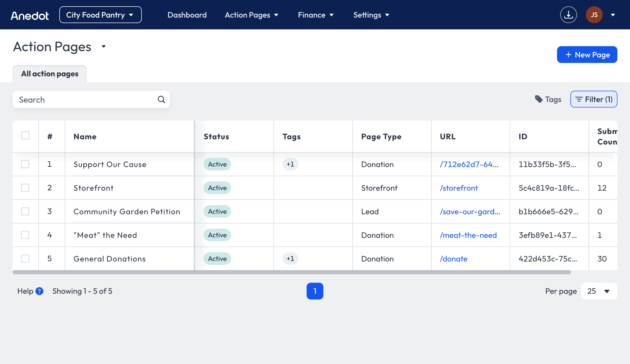Click the New Page button
The width and height of the screenshot is (630, 364).
pyautogui.click(x=587, y=55)
